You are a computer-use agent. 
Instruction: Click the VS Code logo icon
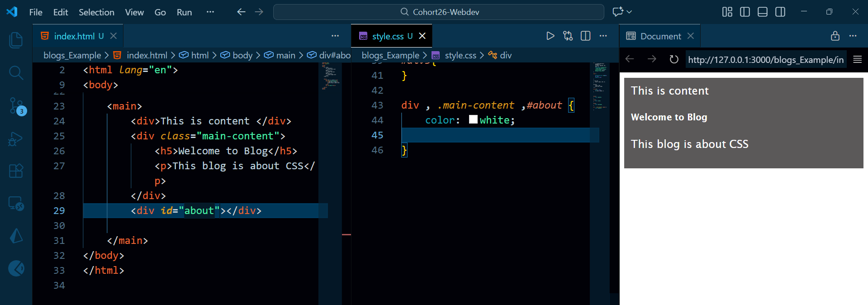pyautogui.click(x=12, y=12)
